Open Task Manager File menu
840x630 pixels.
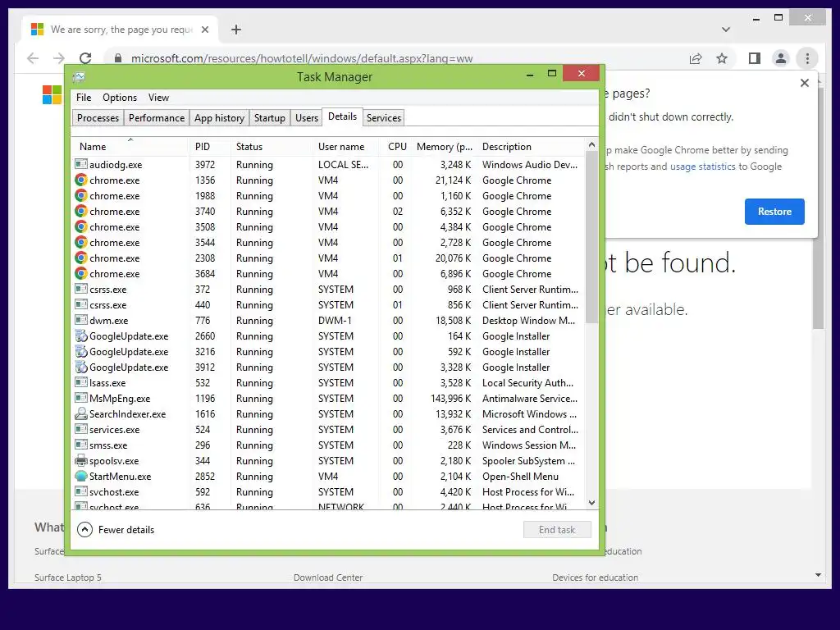[x=84, y=98]
